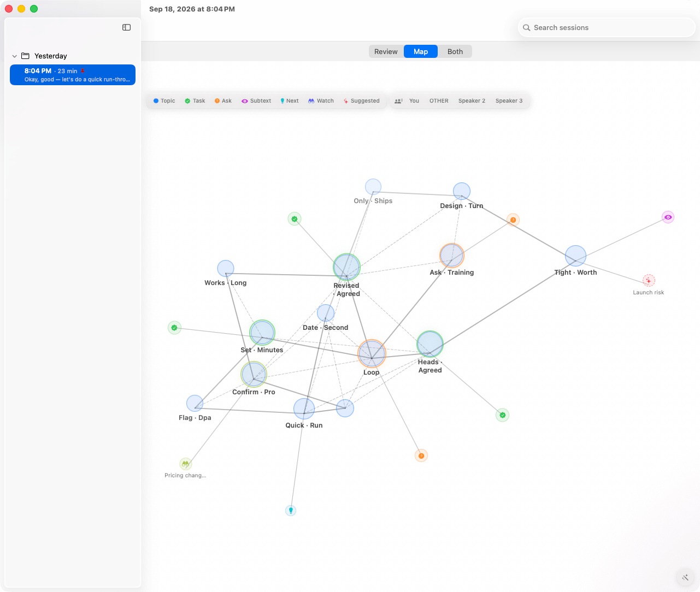Toggle the Suggested legend filter
Image resolution: width=700 pixels, height=592 pixels.
(x=361, y=101)
